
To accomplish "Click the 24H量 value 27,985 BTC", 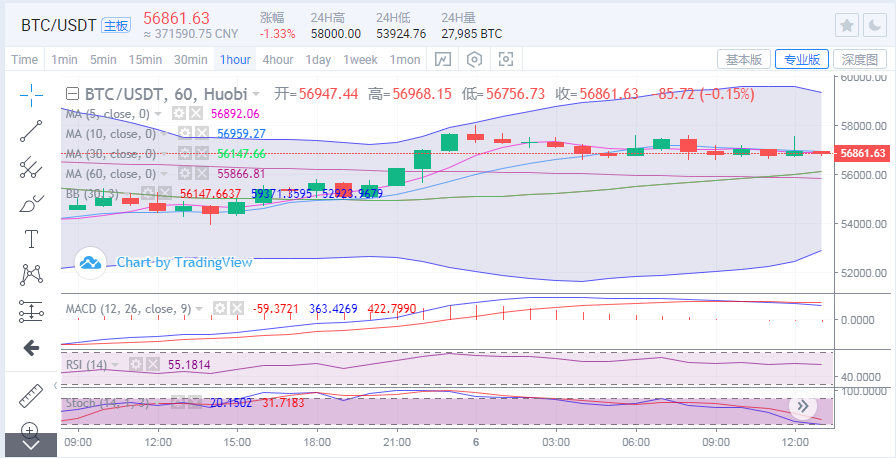I will point(471,34).
